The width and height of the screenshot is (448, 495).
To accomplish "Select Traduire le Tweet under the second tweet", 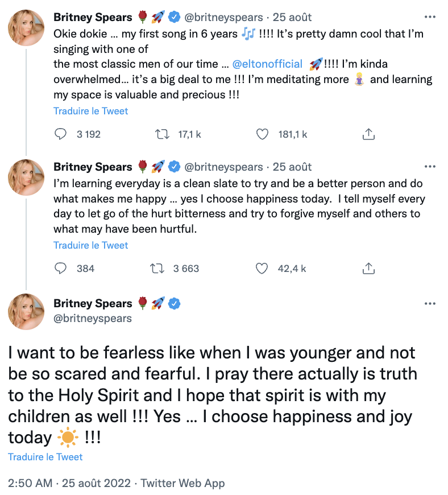I will coord(90,245).
